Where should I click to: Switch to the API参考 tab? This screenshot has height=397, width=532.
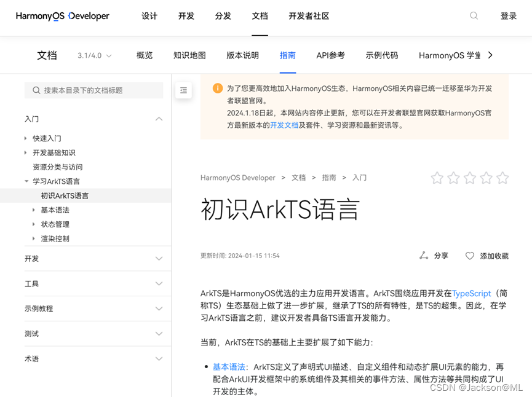(330, 55)
